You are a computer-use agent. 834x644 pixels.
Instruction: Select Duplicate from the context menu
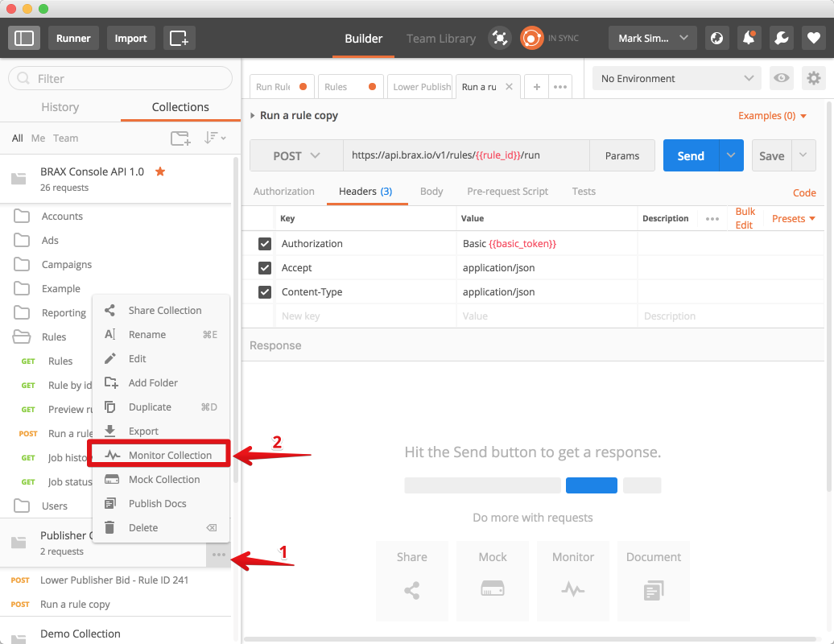(161, 407)
